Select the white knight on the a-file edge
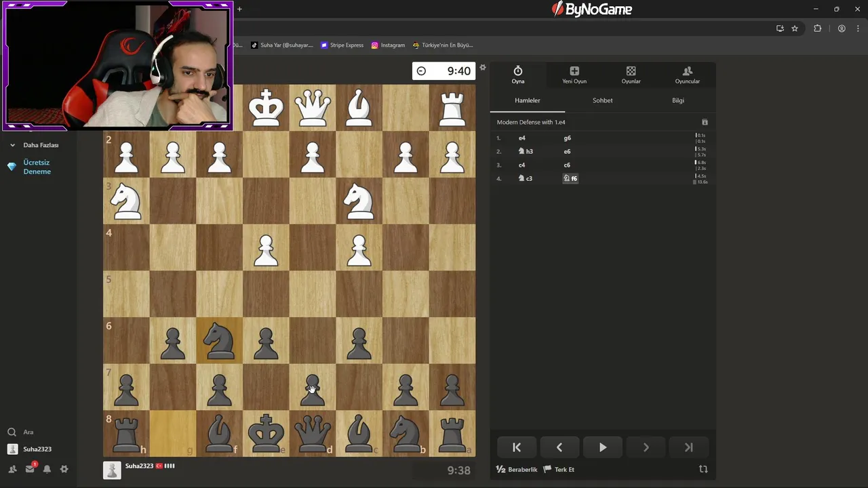The image size is (868, 488). point(126,201)
